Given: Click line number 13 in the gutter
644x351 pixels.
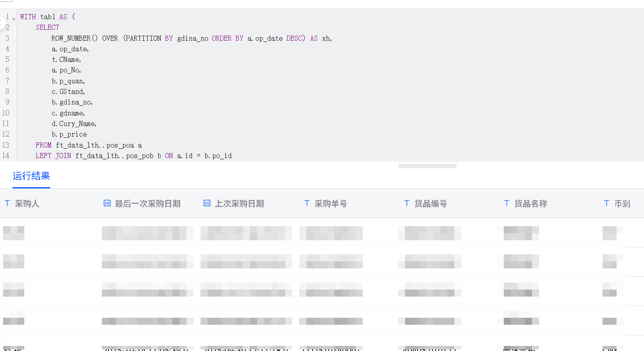Looking at the screenshot, I should click(x=6, y=145).
